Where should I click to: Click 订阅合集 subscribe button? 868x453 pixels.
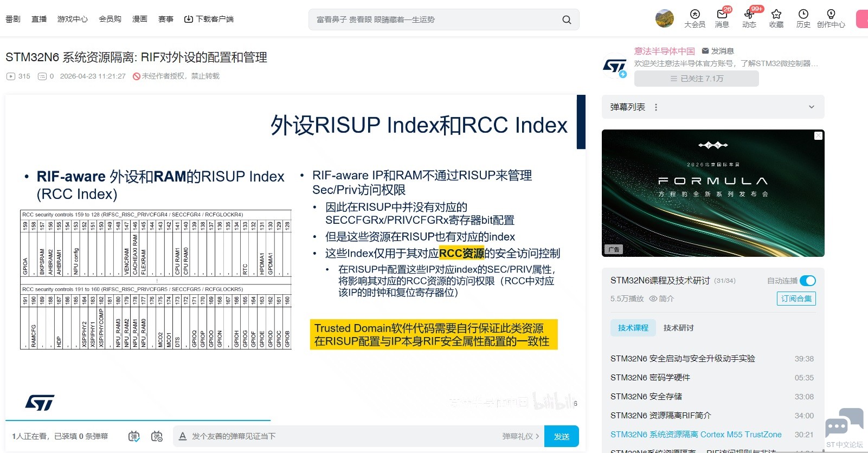tap(796, 299)
